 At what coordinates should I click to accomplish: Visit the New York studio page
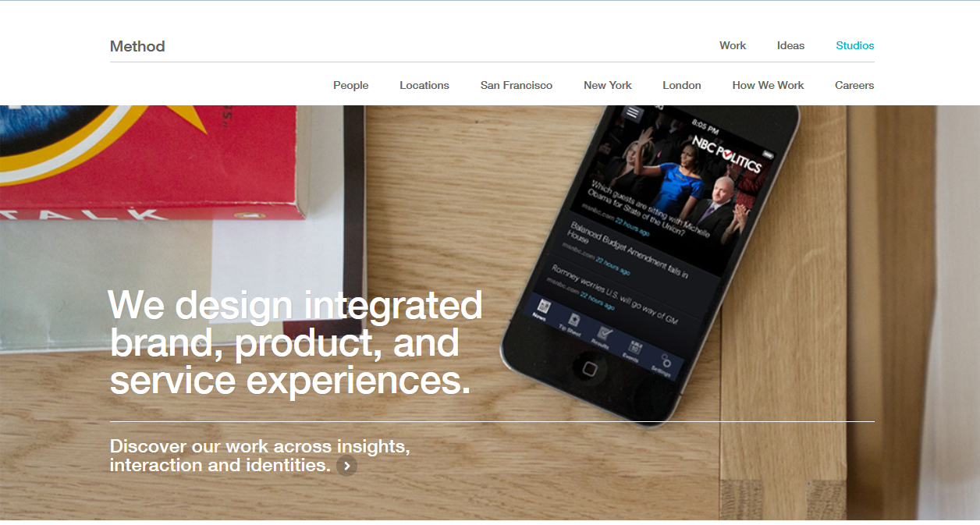(x=608, y=85)
